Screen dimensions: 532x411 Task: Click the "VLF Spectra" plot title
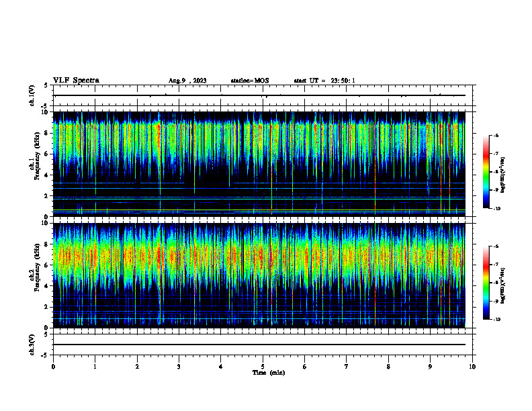76,81
